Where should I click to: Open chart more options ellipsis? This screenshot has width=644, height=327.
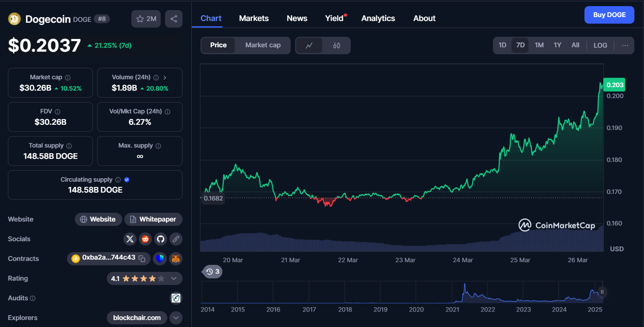tap(625, 45)
